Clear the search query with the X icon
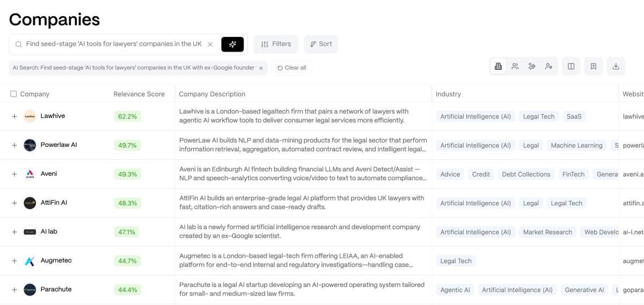This screenshot has height=305, width=644. click(210, 44)
